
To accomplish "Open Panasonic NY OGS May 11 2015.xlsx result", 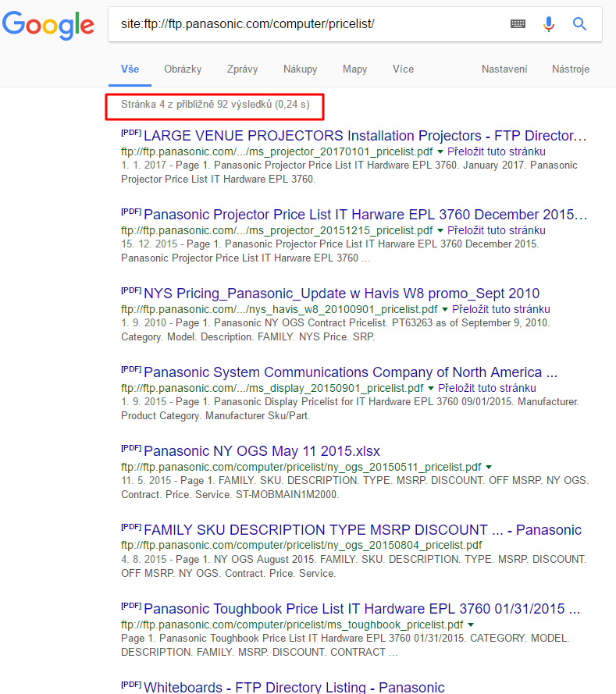I will pos(262,451).
